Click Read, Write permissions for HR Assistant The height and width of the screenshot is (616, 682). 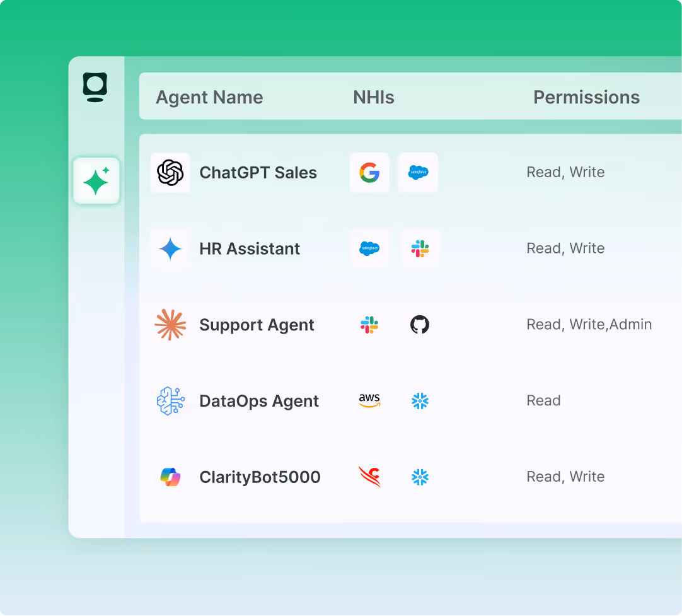coord(565,248)
